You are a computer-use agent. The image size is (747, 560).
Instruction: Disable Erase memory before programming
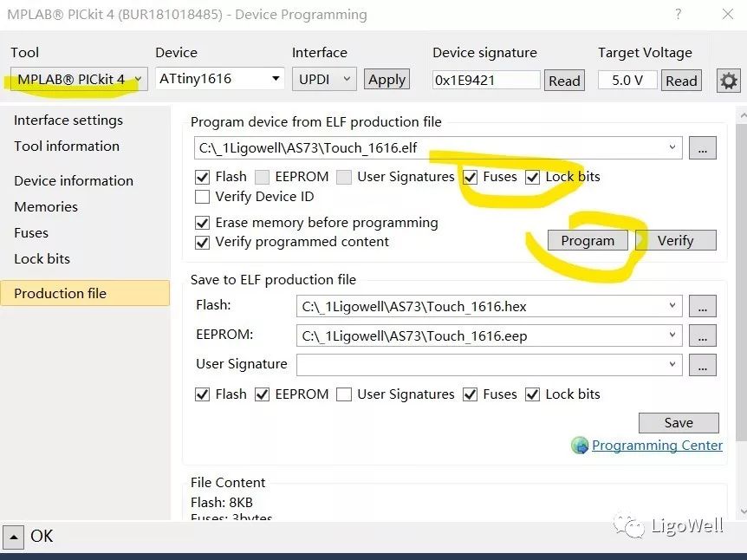pos(203,223)
